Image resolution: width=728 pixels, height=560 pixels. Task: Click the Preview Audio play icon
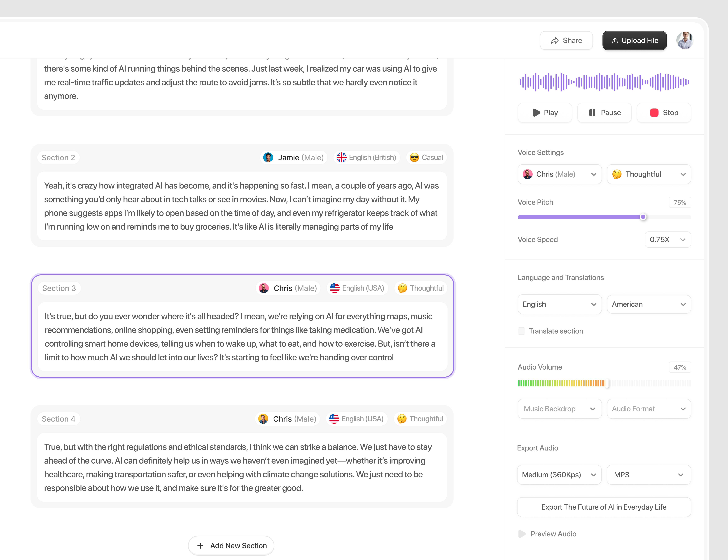click(522, 534)
